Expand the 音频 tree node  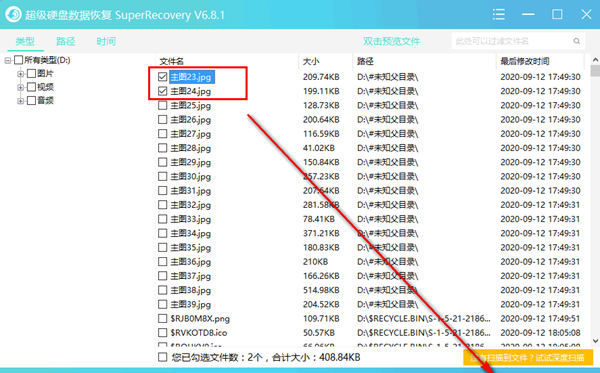pos(20,101)
